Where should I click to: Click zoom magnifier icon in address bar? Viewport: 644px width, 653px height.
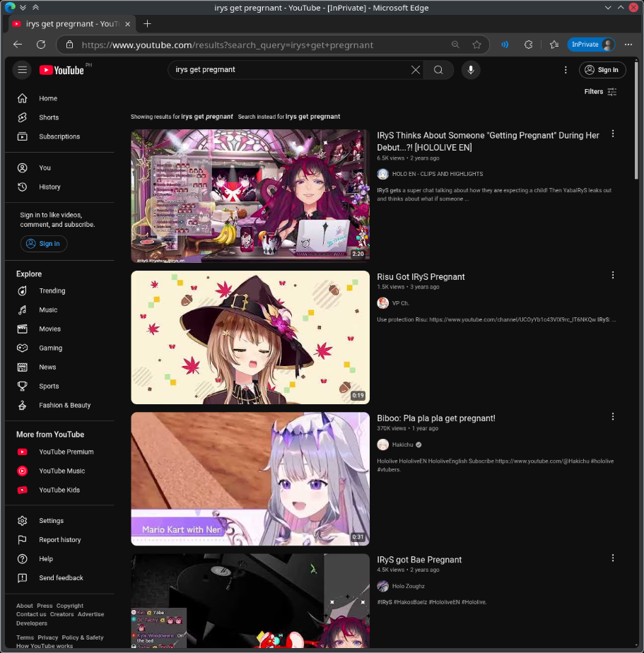point(455,45)
